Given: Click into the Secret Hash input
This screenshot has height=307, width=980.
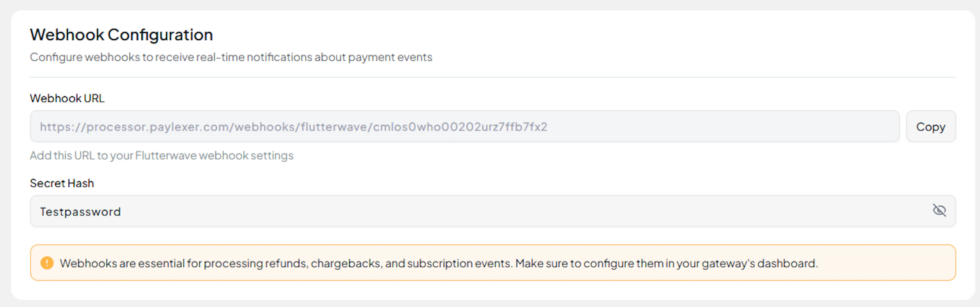Looking at the screenshot, I should [x=457, y=211].
